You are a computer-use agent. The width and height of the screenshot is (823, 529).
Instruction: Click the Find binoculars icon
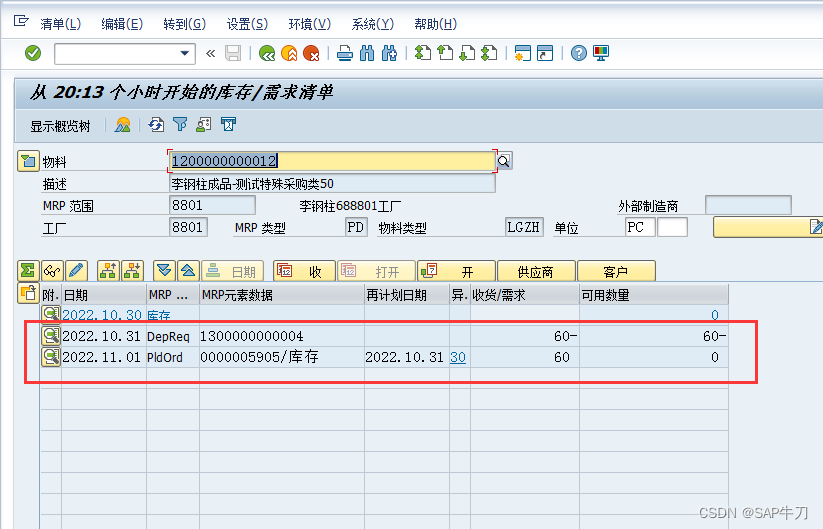click(x=367, y=54)
